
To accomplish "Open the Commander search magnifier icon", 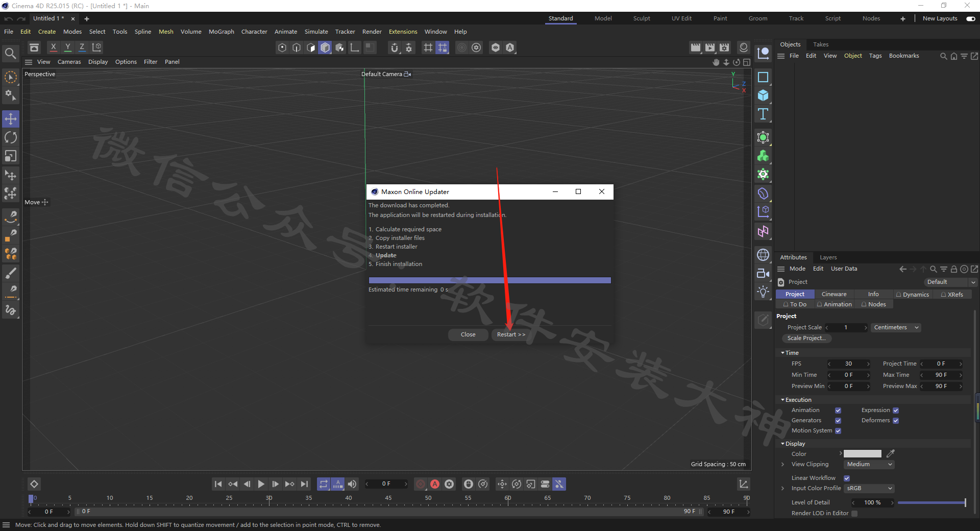I will coord(10,53).
